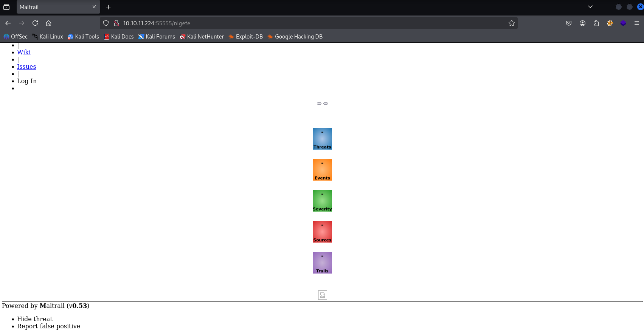Viewport: 644px width, 334px height.
Task: Open the orange extension icon in toolbar
Action: pyautogui.click(x=610, y=23)
